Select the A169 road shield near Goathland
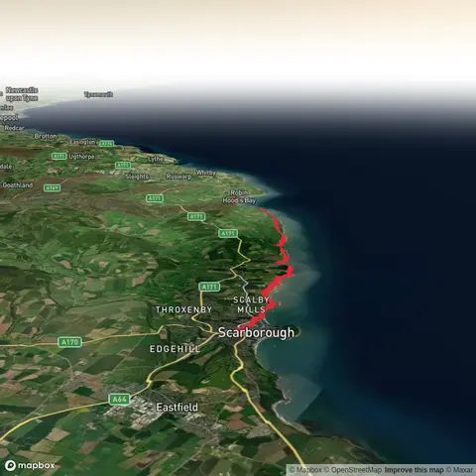This screenshot has height=476, width=476. coord(53,187)
